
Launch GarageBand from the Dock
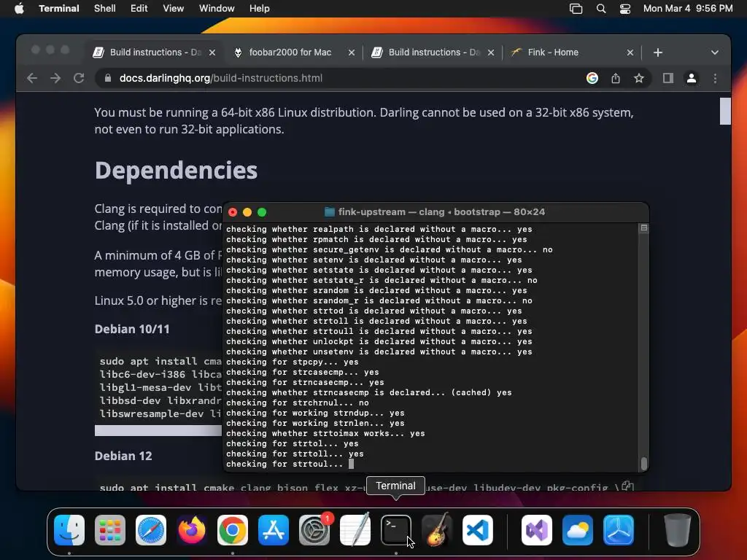[x=437, y=529]
